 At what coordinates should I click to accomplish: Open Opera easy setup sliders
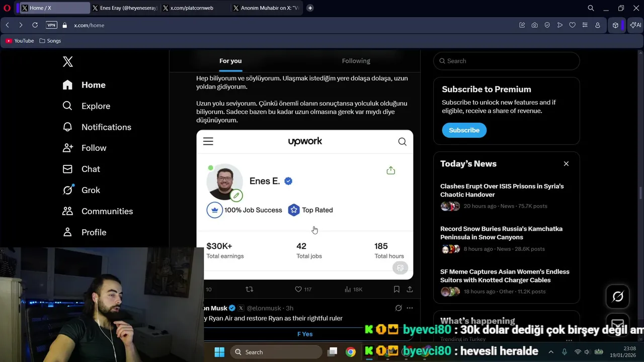[x=585, y=25]
